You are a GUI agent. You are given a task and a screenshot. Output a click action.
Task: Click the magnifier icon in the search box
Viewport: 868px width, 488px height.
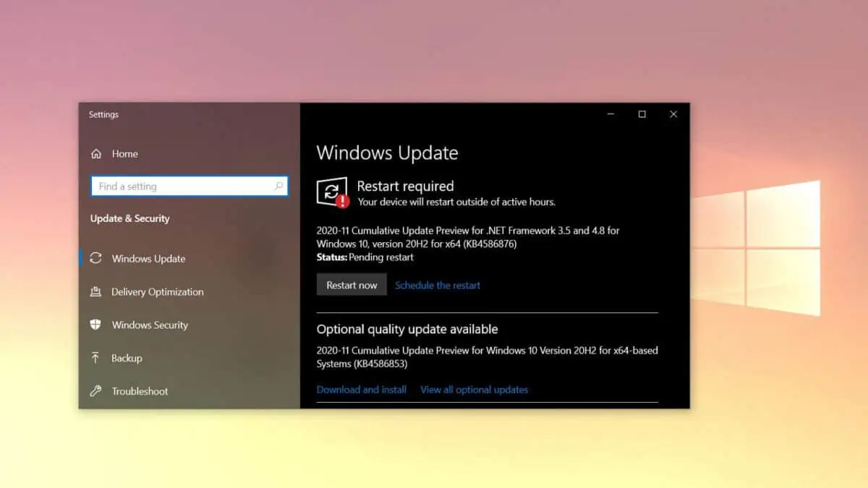point(278,187)
